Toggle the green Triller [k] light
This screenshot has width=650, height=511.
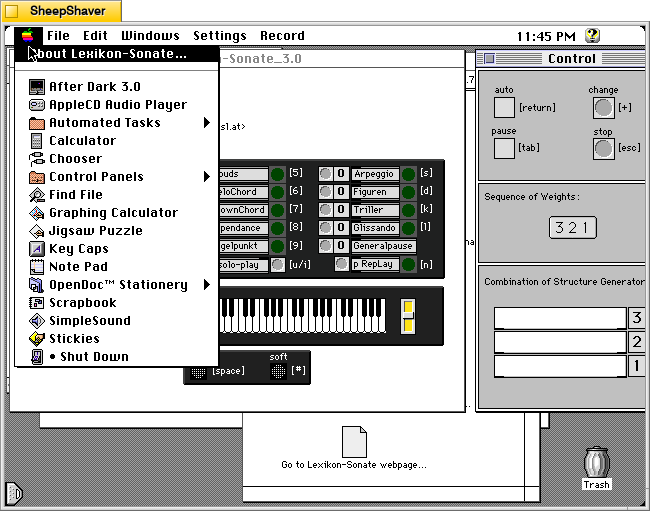pyautogui.click(x=408, y=210)
